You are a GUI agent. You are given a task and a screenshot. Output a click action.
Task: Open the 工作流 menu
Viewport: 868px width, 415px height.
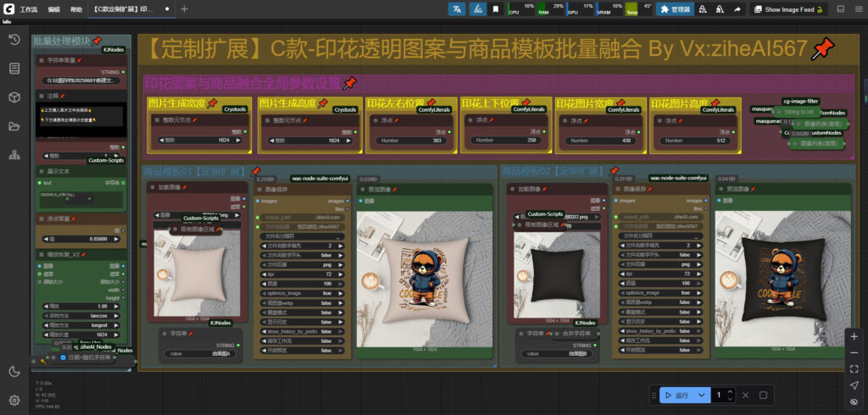pos(28,9)
